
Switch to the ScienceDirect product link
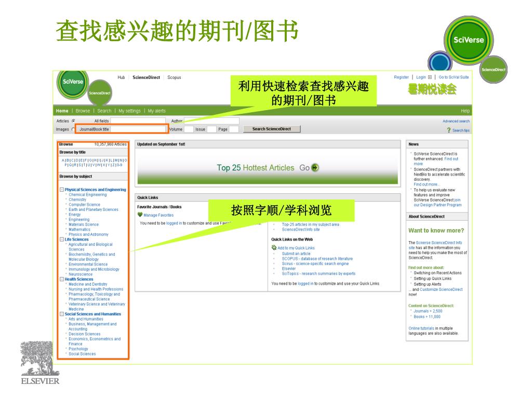[146, 77]
